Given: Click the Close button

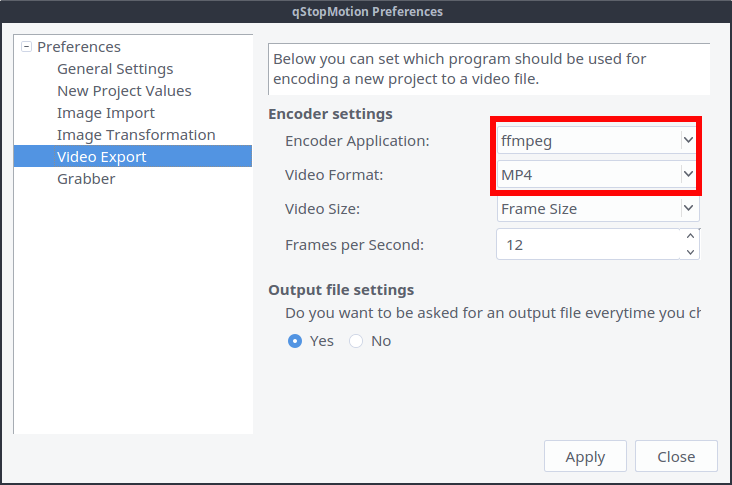Looking at the screenshot, I should click(x=676, y=457).
